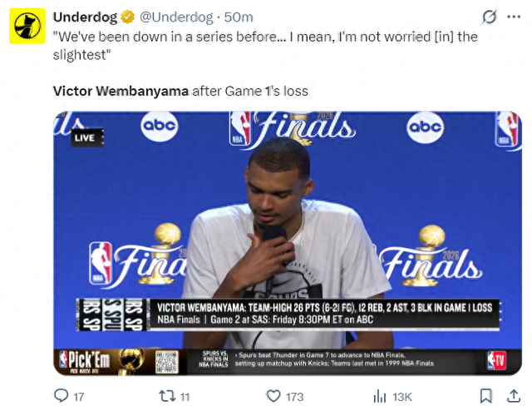View post analytics showing 13K
The image size is (532, 406).
(x=393, y=396)
